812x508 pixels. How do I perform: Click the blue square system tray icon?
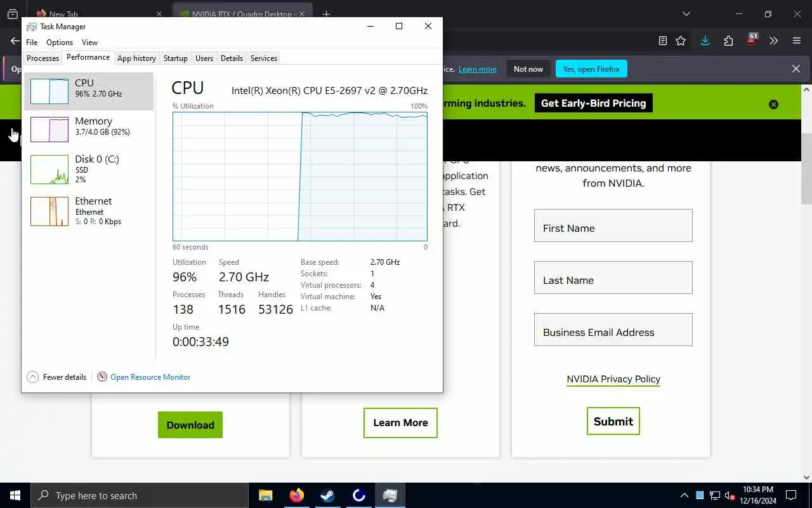point(700,495)
